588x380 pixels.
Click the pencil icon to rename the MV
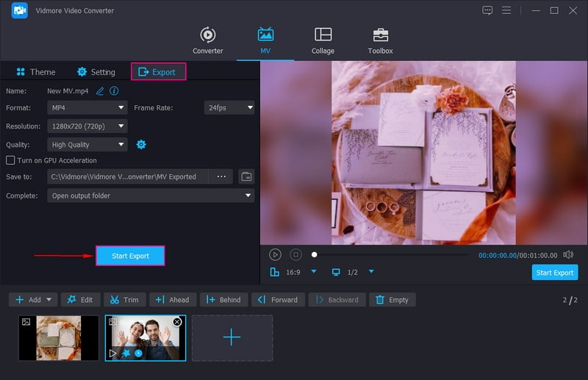[100, 91]
